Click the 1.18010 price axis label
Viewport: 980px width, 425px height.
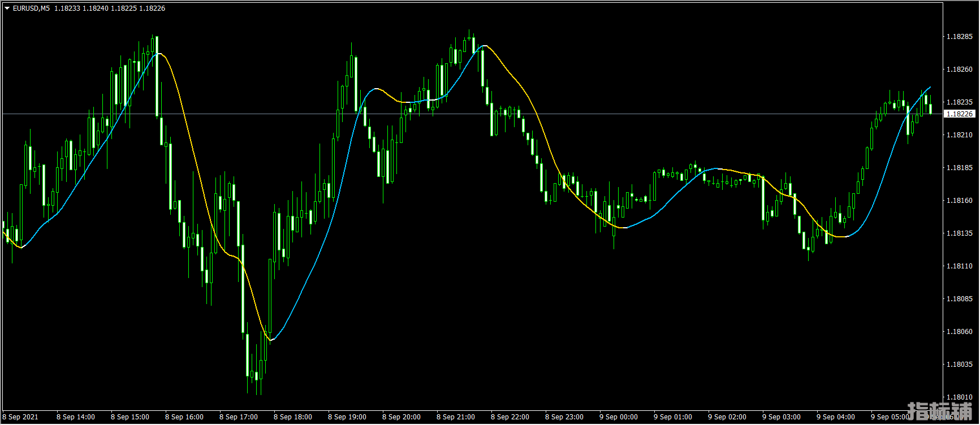[x=960, y=397]
